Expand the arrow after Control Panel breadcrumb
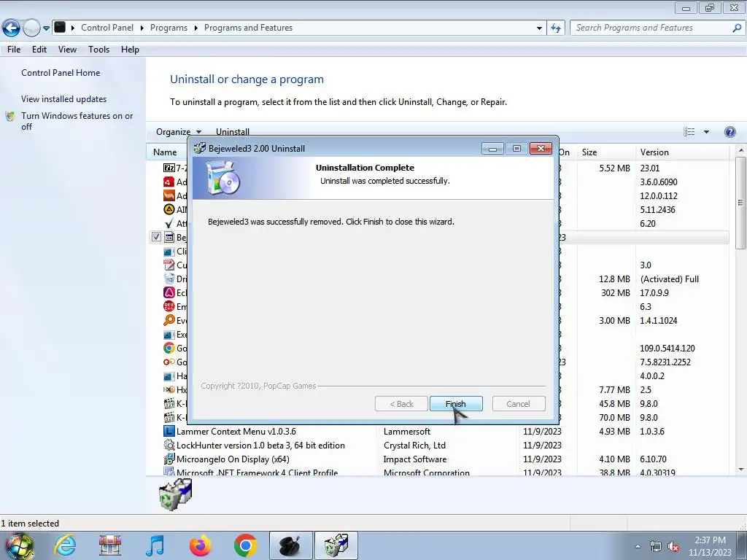Image resolution: width=747 pixels, height=560 pixels. point(142,28)
